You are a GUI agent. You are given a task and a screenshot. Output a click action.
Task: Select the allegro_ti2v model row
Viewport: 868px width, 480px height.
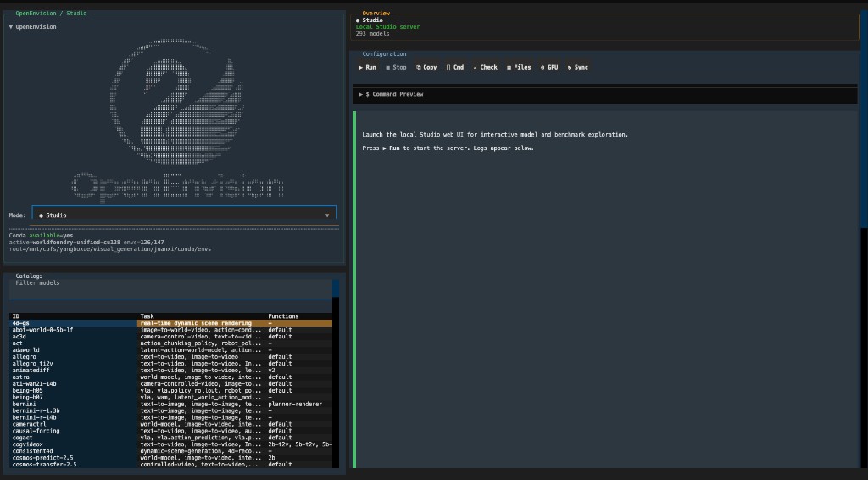coord(171,364)
